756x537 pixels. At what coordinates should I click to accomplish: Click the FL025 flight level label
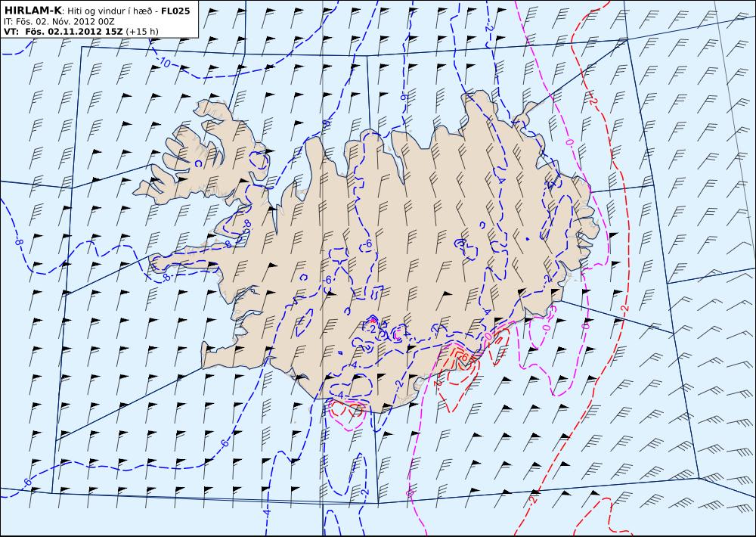pos(175,11)
